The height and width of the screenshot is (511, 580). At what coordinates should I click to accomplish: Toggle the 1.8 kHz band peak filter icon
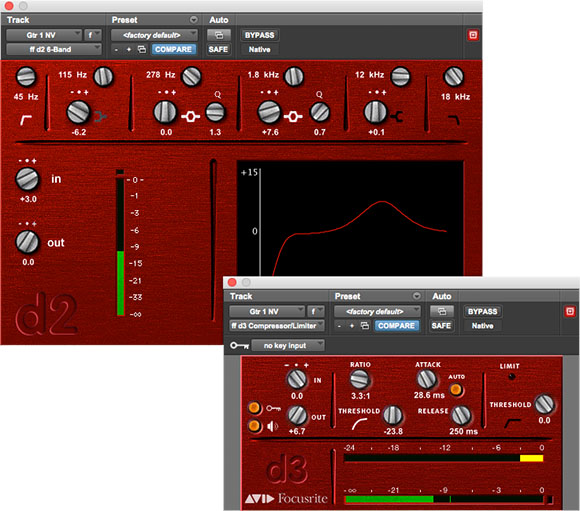pyautogui.click(x=293, y=117)
